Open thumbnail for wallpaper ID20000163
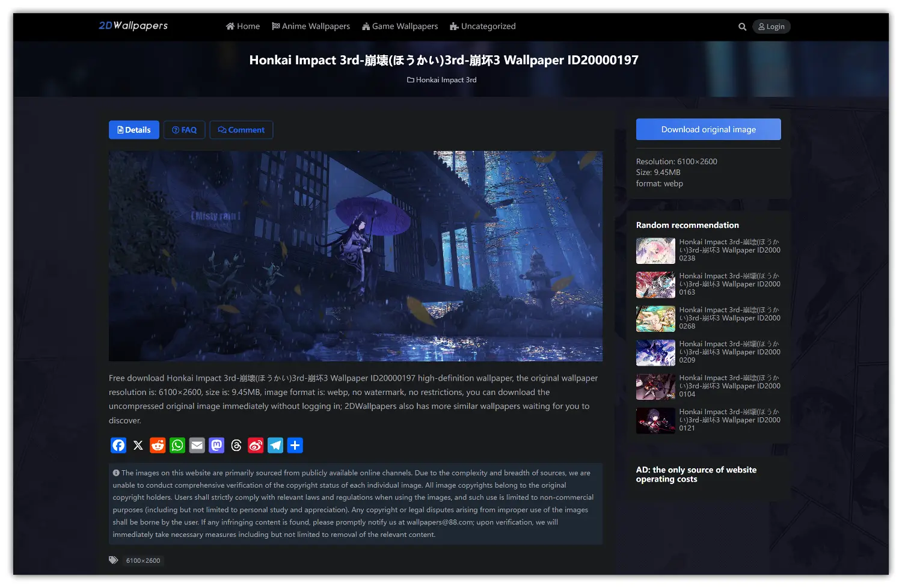 pyautogui.click(x=655, y=285)
